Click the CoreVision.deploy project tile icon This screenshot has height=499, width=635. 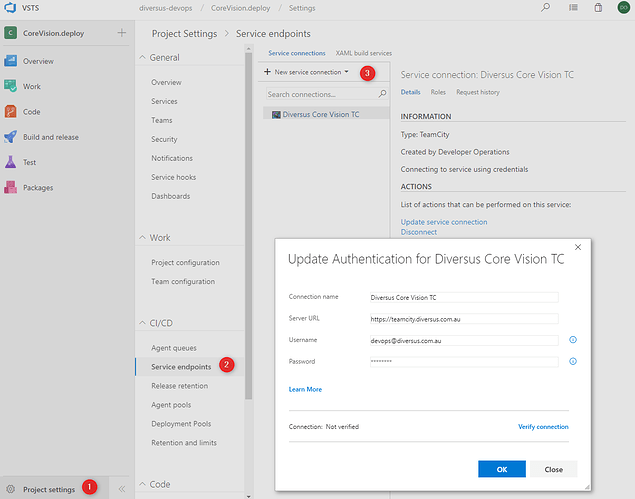pos(10,33)
